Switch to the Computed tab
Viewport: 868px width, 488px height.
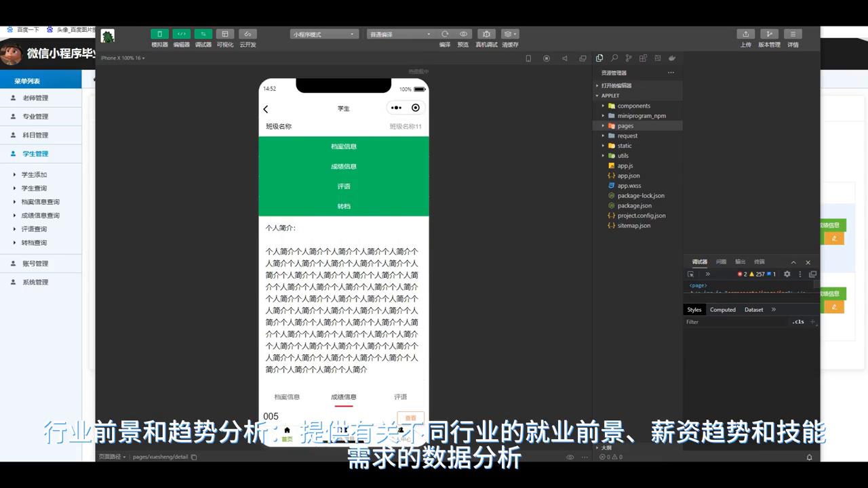722,309
